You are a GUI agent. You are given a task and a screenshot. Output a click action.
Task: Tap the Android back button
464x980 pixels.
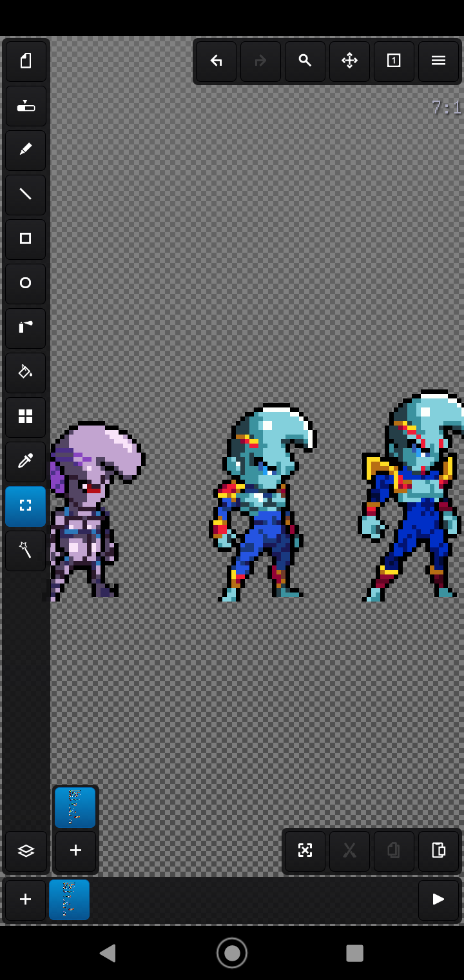pos(108,953)
